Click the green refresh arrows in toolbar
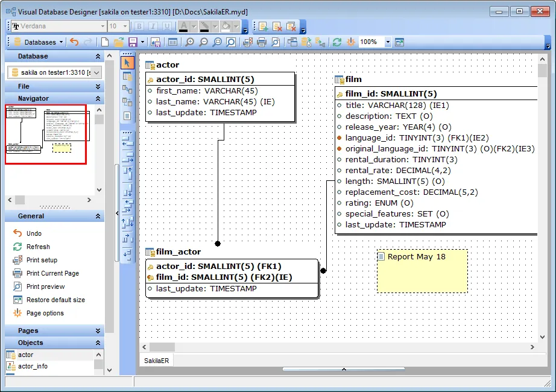556x392 pixels. coord(337,42)
